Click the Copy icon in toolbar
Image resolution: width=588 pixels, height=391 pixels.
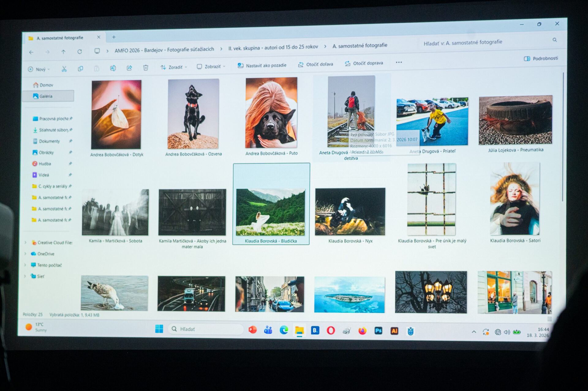(x=81, y=69)
